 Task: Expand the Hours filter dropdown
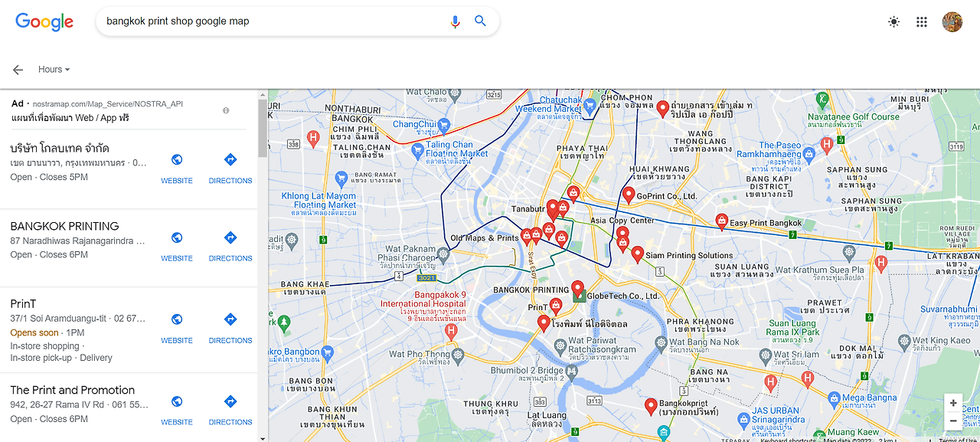(54, 70)
